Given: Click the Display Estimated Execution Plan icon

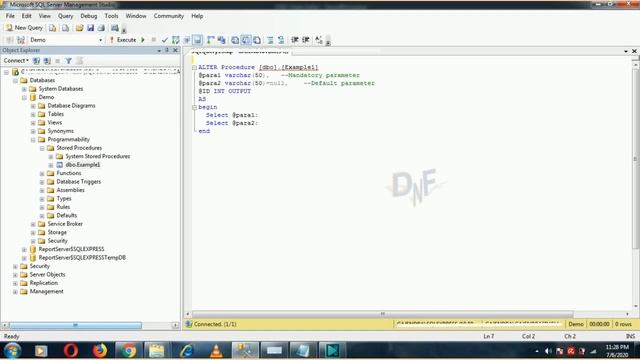Looking at the screenshot, I should click(176, 40).
